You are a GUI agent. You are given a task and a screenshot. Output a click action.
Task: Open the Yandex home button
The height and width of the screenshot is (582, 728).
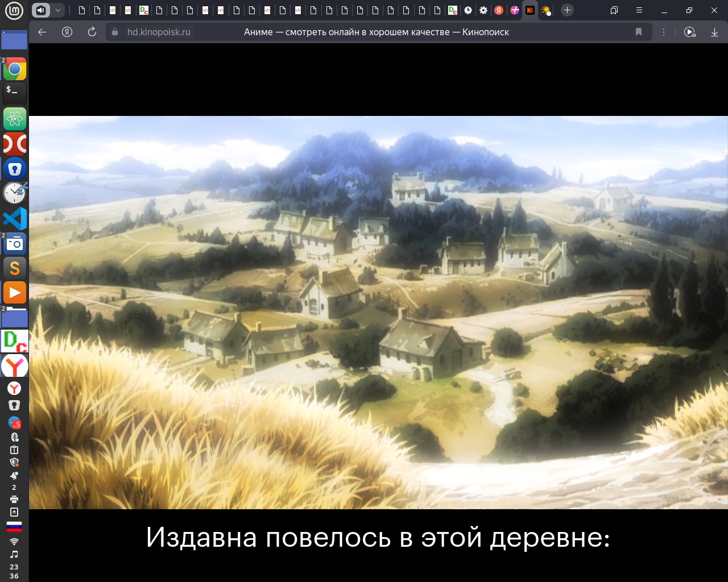67,32
